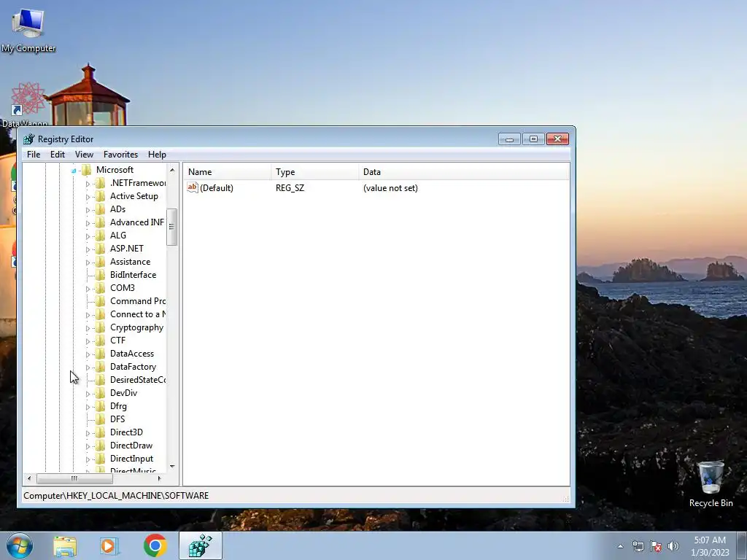Maximize the Registry Editor window

click(533, 139)
